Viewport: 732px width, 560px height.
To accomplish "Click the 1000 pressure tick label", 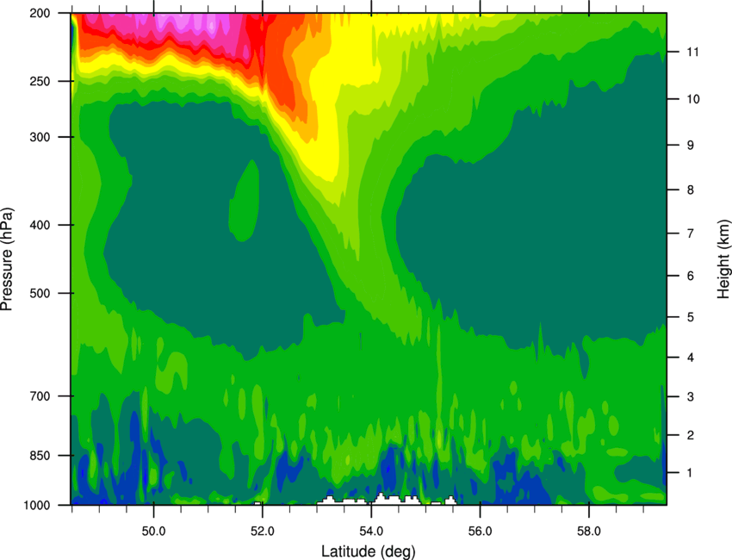I will [37, 506].
